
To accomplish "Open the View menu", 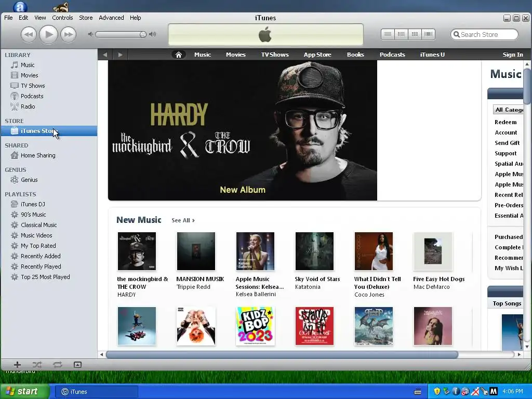I will click(40, 18).
